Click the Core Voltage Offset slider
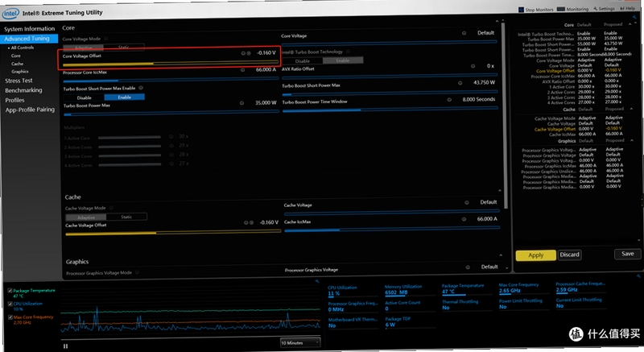Image resolution: width=644 pixels, height=352 pixels. [x=171, y=64]
